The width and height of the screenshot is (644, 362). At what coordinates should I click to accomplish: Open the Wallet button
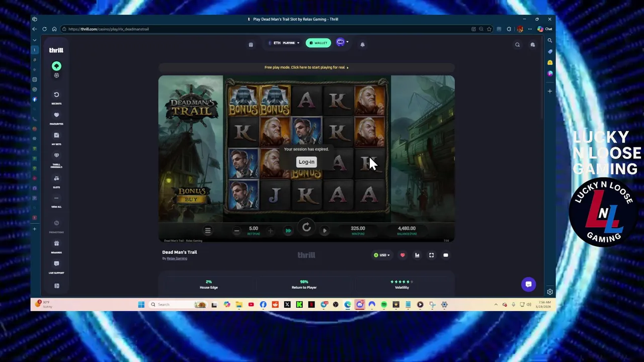[318, 43]
